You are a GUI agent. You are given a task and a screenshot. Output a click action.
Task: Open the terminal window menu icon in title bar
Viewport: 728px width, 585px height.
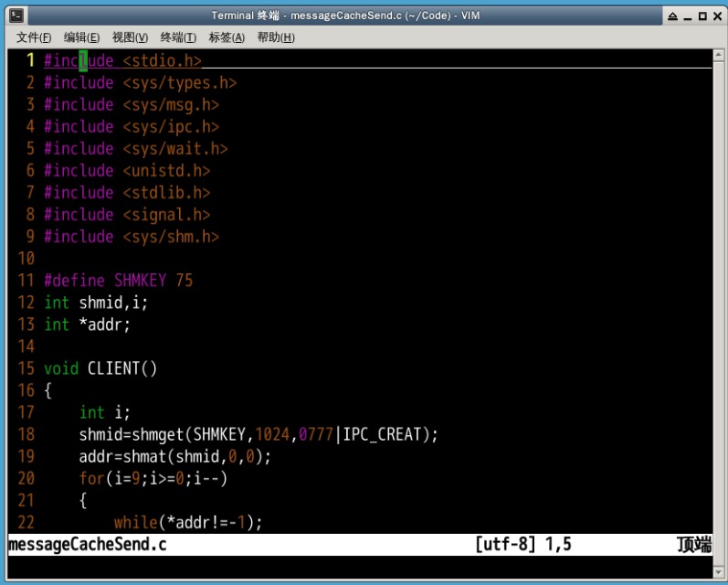[16, 16]
